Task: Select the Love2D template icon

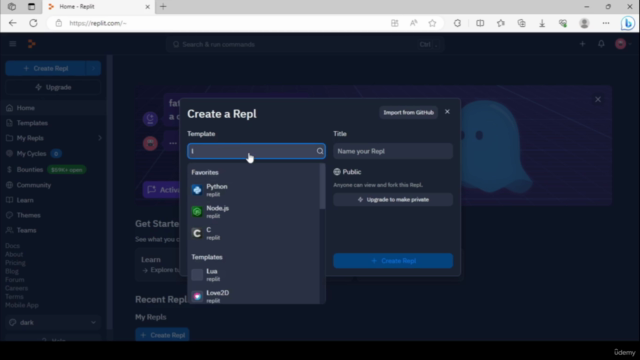Action: coord(197,296)
